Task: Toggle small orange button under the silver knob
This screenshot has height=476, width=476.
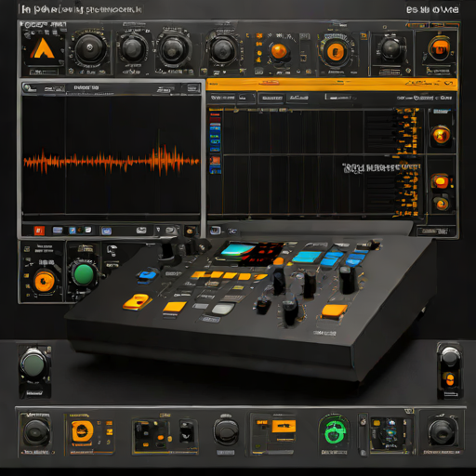Action: [x=450, y=378]
